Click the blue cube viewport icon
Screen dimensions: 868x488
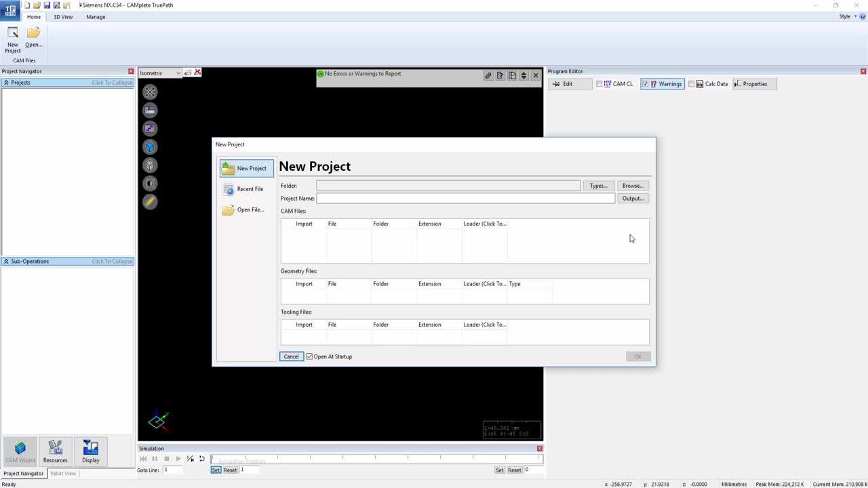pos(150,146)
